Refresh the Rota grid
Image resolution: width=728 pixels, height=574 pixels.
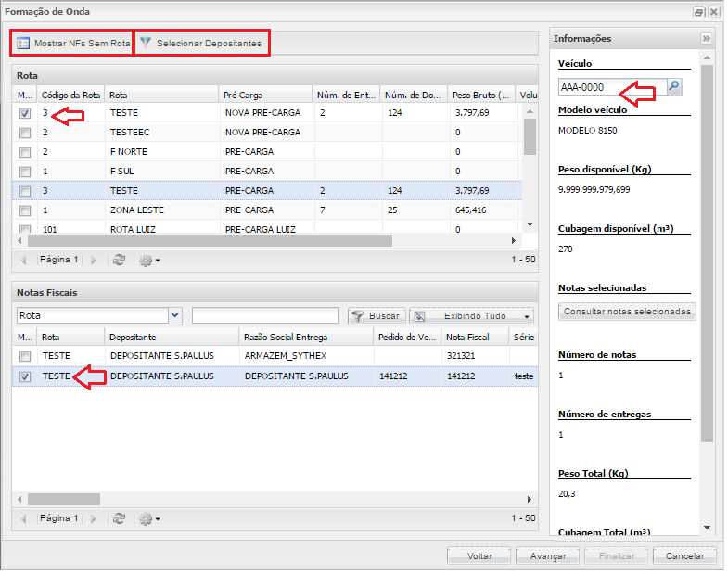coord(120,260)
